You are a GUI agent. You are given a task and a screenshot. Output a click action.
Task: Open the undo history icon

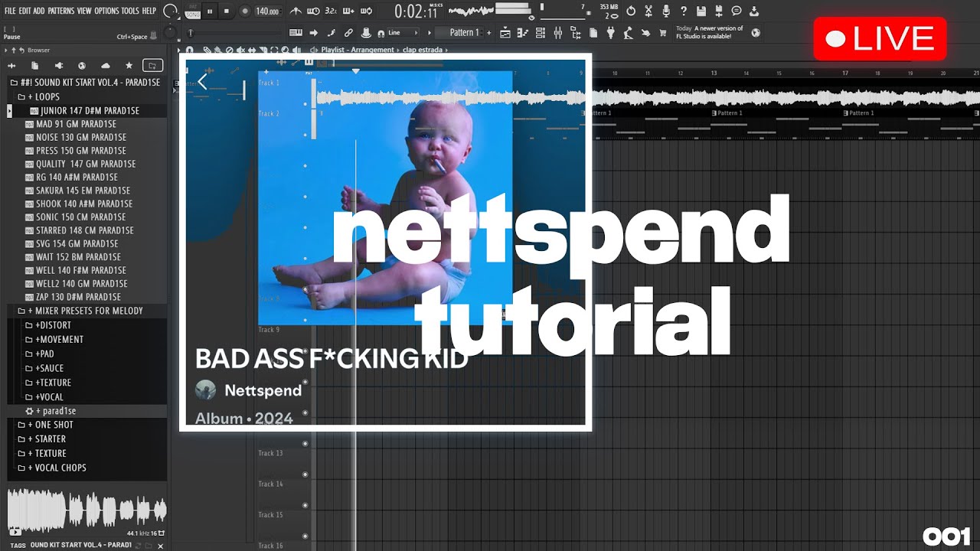point(631,11)
